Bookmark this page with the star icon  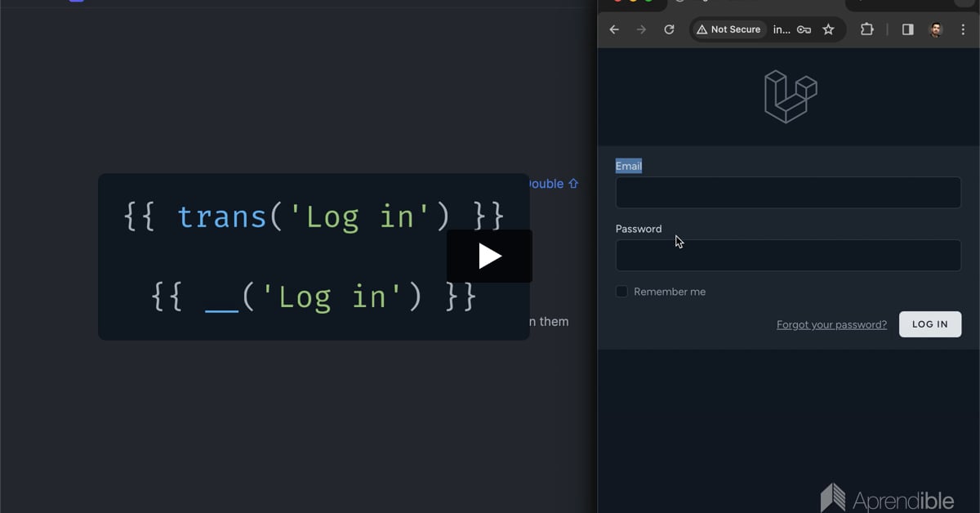828,29
